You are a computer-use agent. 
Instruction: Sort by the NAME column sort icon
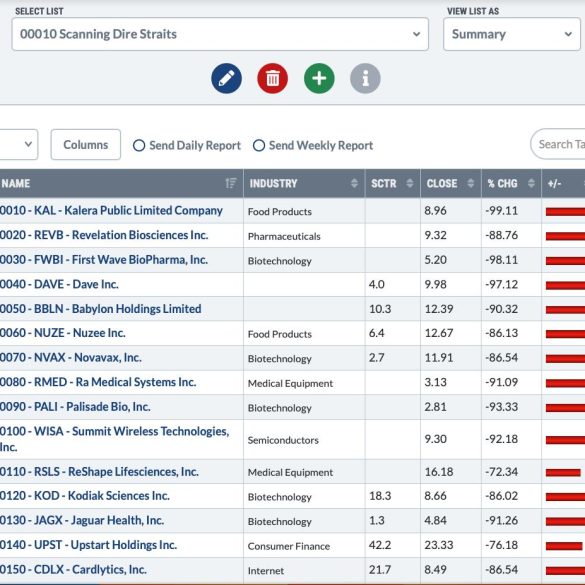pyautogui.click(x=231, y=183)
